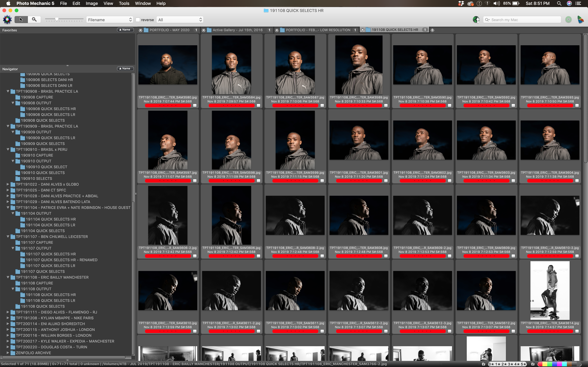Switch to Active Gallery - Jul 15th tab
The height and width of the screenshot is (367, 588).
coord(237,30)
